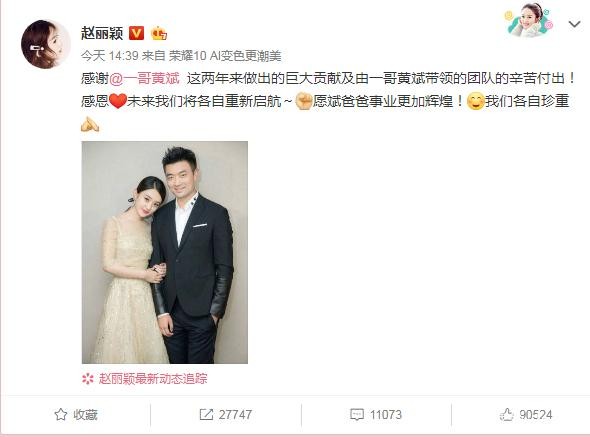Toggle 收藏 to save this post
The height and width of the screenshot is (437, 590).
coord(76,415)
